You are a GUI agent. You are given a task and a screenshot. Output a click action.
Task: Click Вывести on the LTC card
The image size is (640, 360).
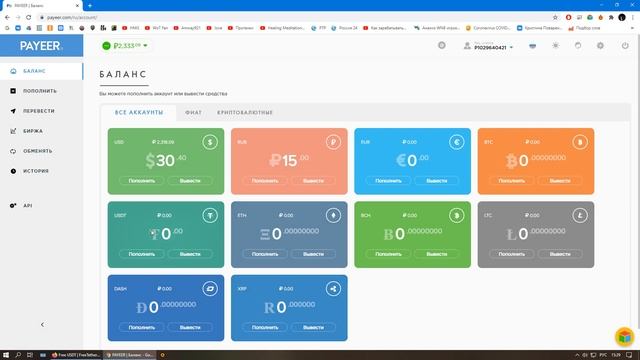click(x=560, y=254)
